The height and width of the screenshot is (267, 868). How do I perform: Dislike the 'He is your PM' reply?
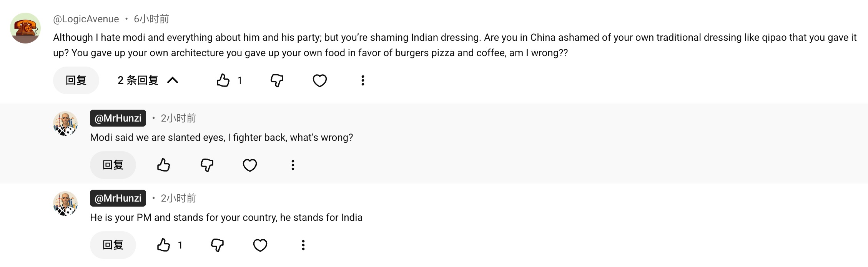click(217, 245)
